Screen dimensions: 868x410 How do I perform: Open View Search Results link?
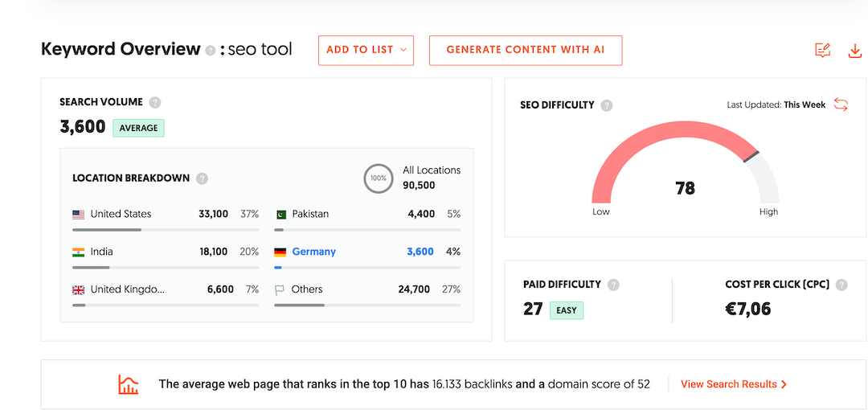[733, 384]
